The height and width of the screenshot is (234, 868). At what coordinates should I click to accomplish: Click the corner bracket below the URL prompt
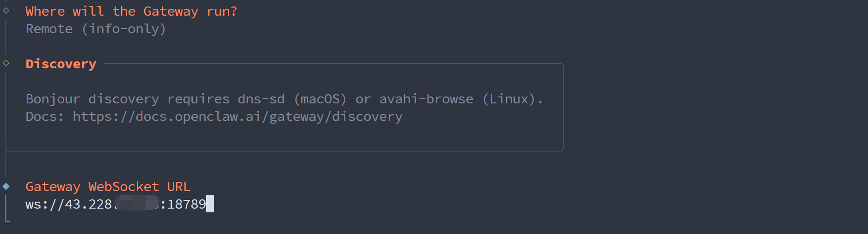click(x=7, y=220)
